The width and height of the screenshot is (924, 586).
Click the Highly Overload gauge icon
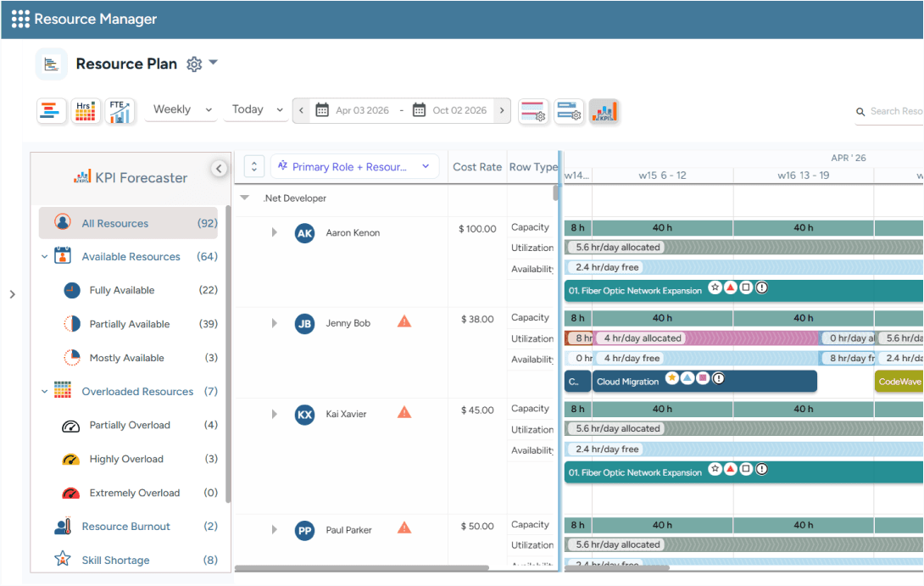(x=70, y=460)
